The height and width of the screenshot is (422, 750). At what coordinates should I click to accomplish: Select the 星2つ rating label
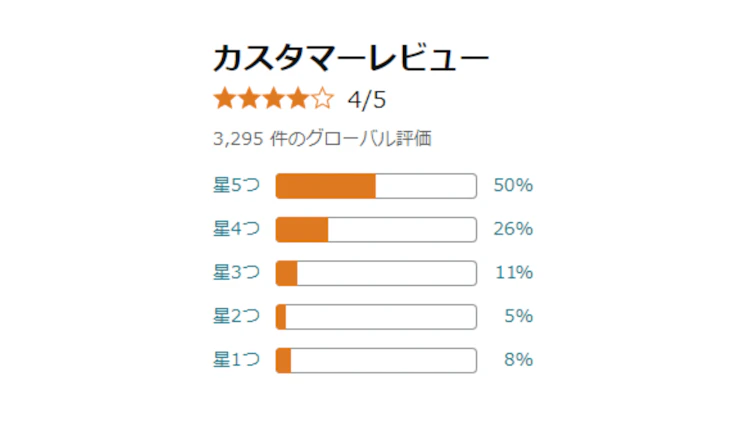[x=236, y=317]
